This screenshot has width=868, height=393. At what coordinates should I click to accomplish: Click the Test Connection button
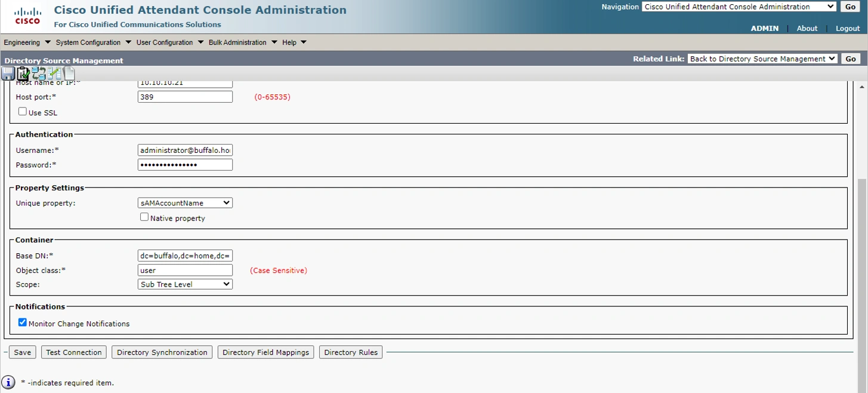point(74,352)
